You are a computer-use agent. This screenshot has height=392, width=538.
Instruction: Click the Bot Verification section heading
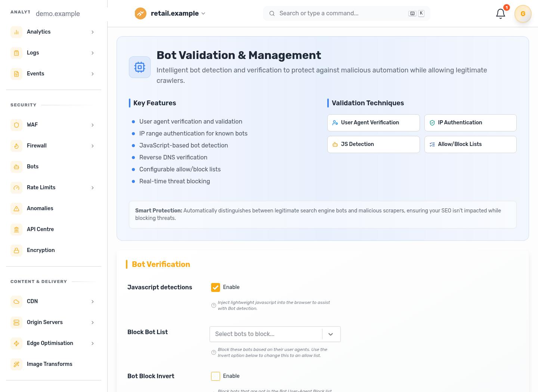pos(161,264)
